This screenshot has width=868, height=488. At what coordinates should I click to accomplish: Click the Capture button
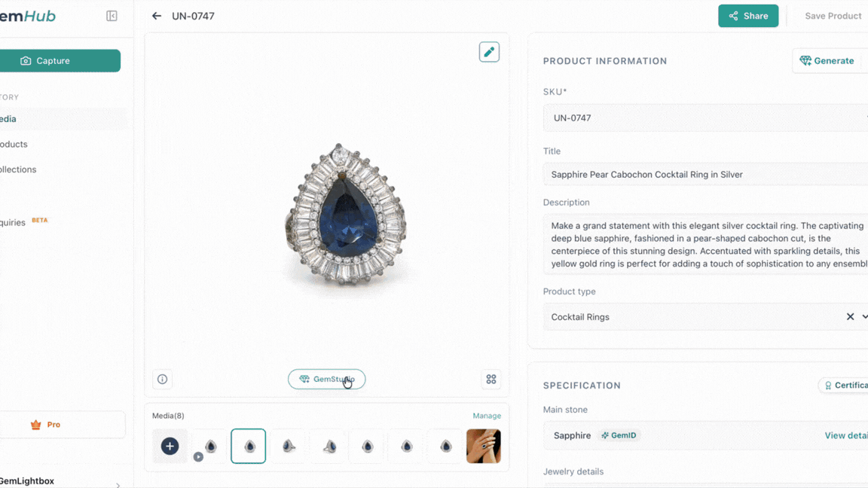tap(60, 61)
